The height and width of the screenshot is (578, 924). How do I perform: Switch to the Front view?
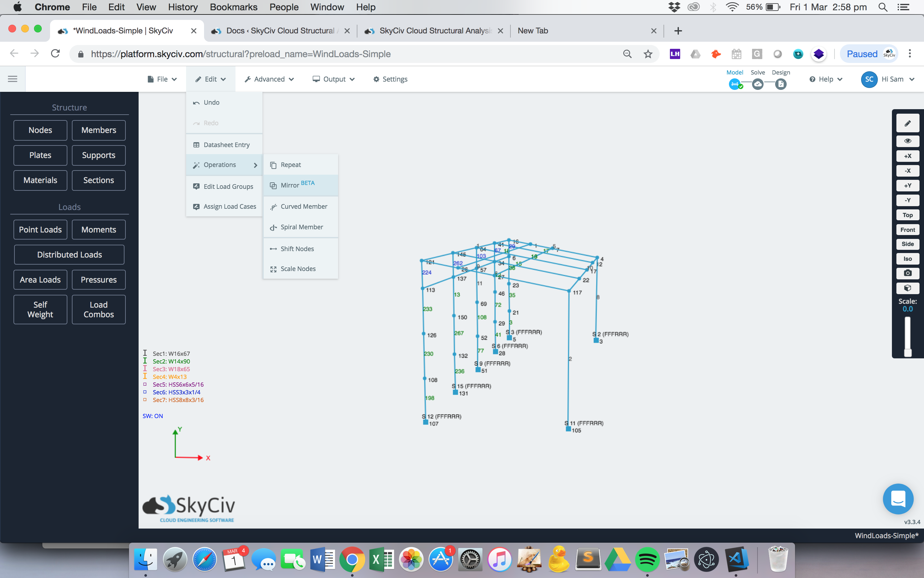[908, 230]
